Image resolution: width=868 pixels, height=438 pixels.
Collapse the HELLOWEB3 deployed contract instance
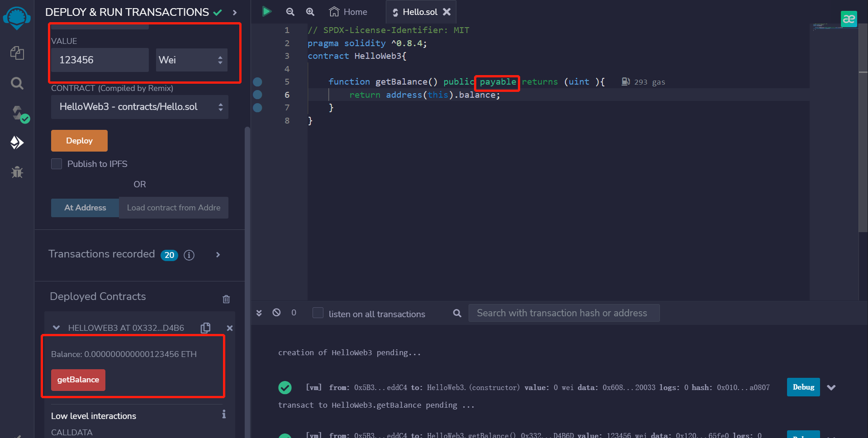[57, 328]
